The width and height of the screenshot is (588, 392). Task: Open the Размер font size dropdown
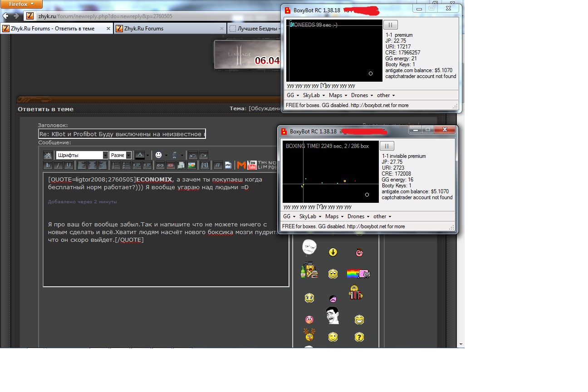120,155
